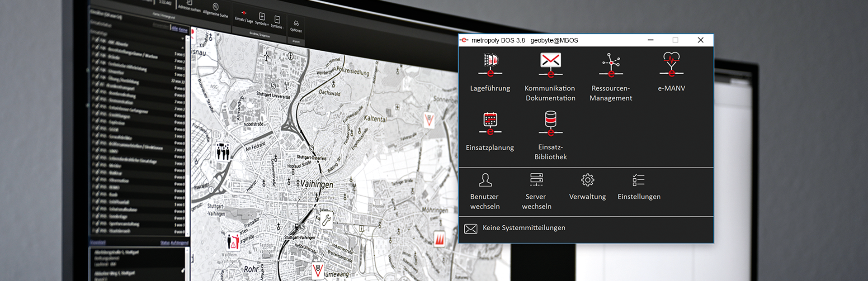Click the Stuttgart Universität S-Bahn symbol
868x281 pixels.
pos(273,86)
